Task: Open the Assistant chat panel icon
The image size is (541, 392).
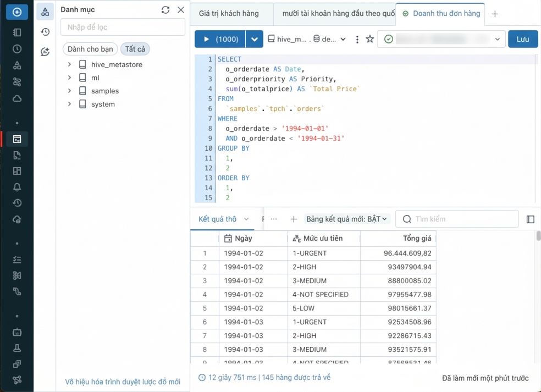Action: click(x=45, y=52)
